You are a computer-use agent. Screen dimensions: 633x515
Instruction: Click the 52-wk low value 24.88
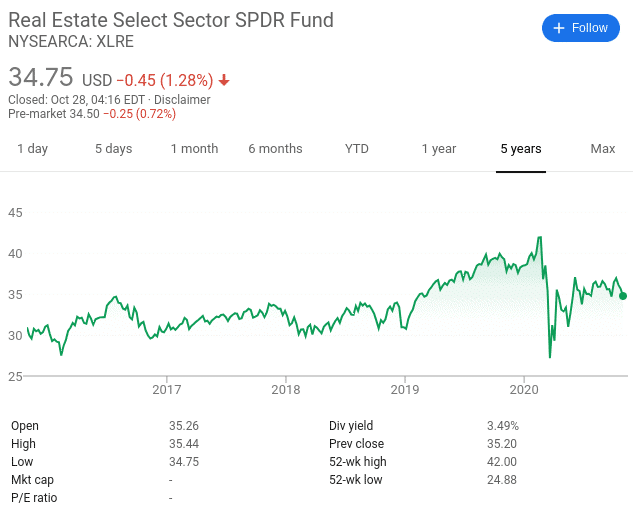coord(502,480)
